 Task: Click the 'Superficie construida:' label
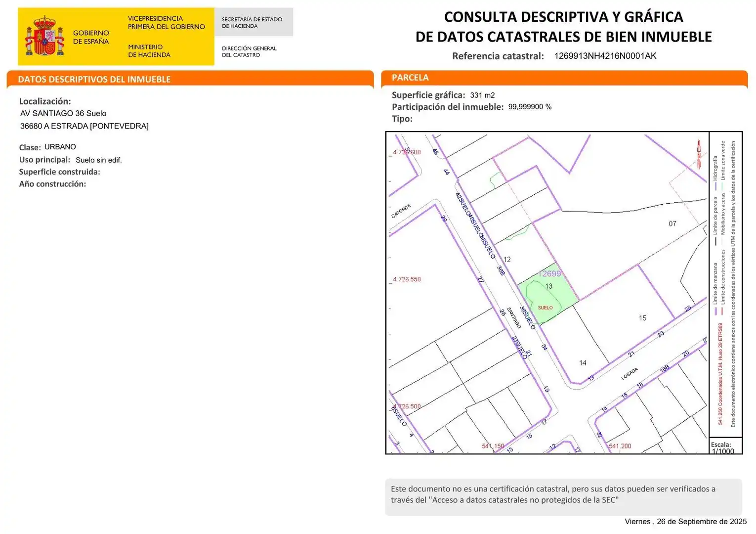pyautogui.click(x=60, y=172)
